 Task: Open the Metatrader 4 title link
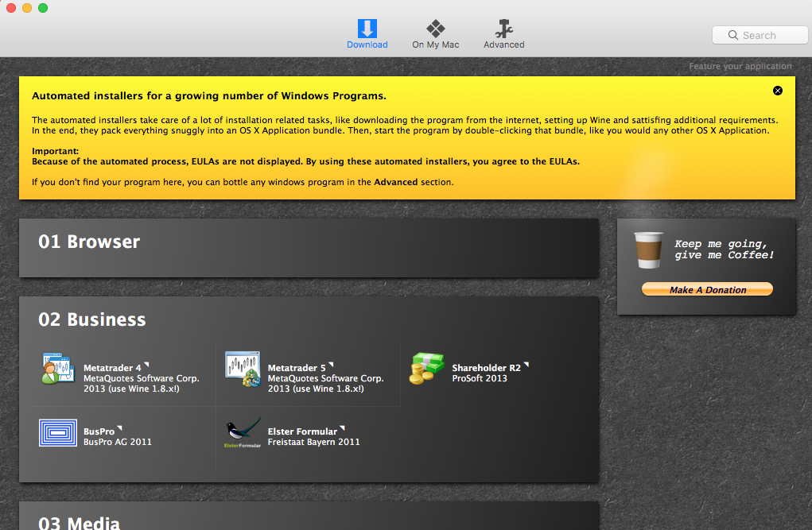click(112, 368)
